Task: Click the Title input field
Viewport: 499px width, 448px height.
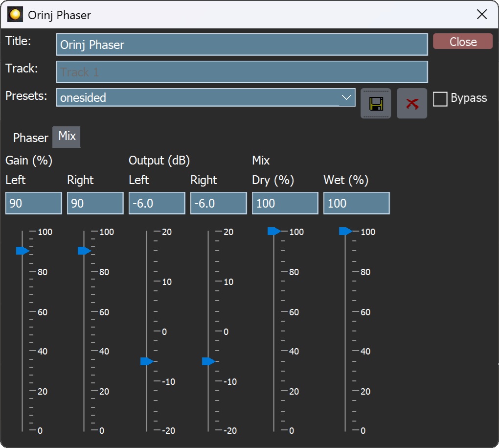Action: [x=242, y=45]
